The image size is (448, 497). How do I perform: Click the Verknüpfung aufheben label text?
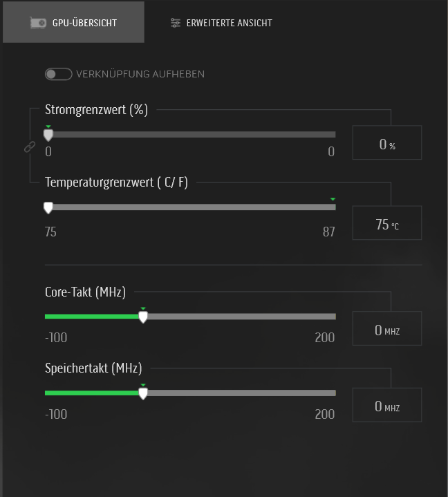click(140, 74)
